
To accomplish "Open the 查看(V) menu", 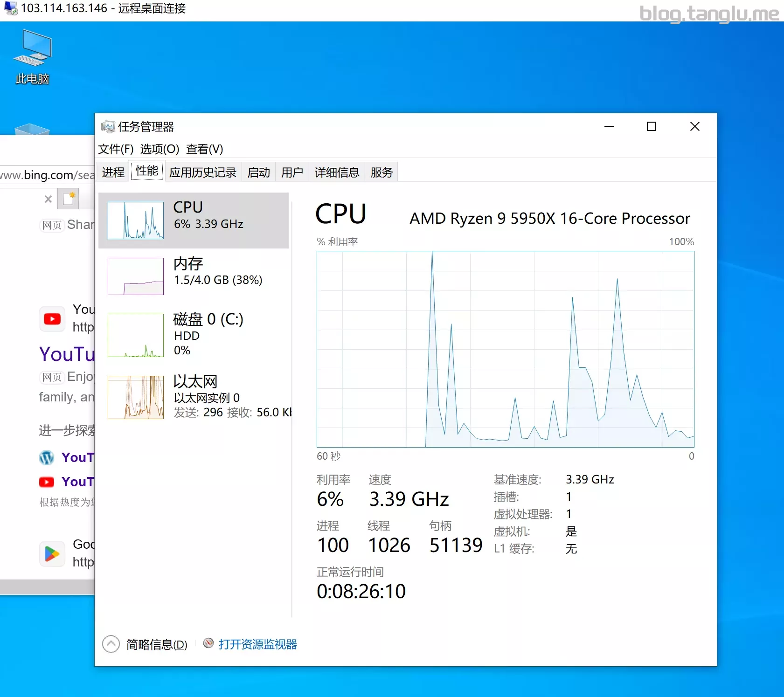I will 204,149.
